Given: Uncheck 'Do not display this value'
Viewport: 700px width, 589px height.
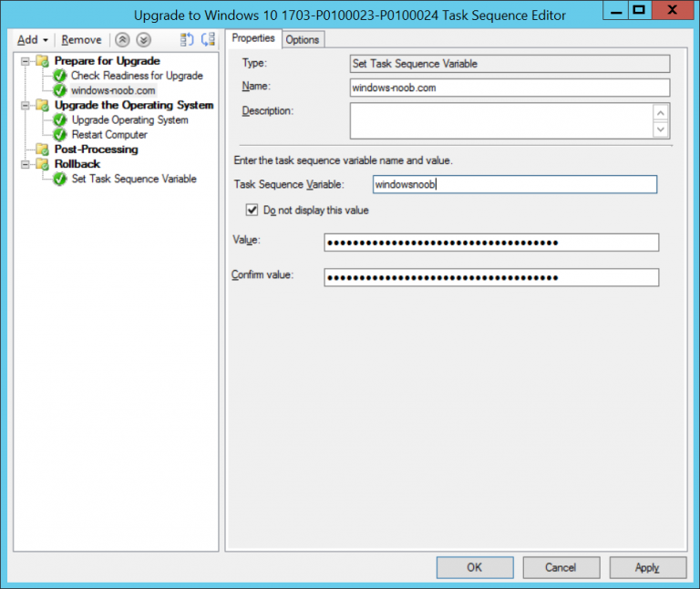Looking at the screenshot, I should [x=252, y=211].
